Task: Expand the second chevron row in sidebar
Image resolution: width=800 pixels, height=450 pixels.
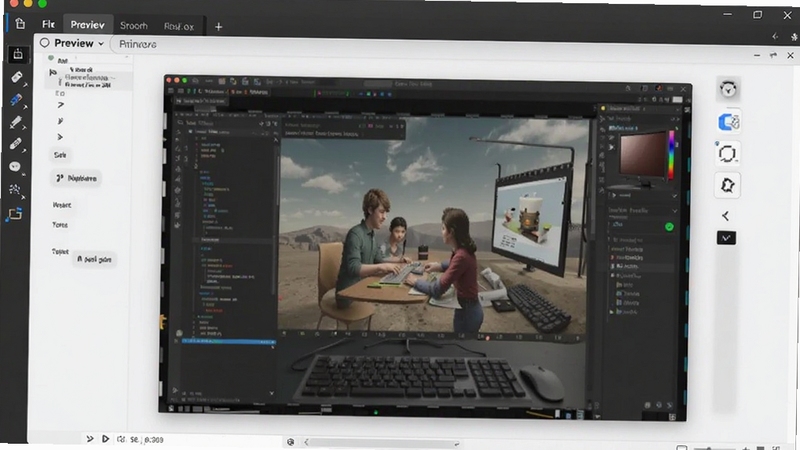Action: 60,121
